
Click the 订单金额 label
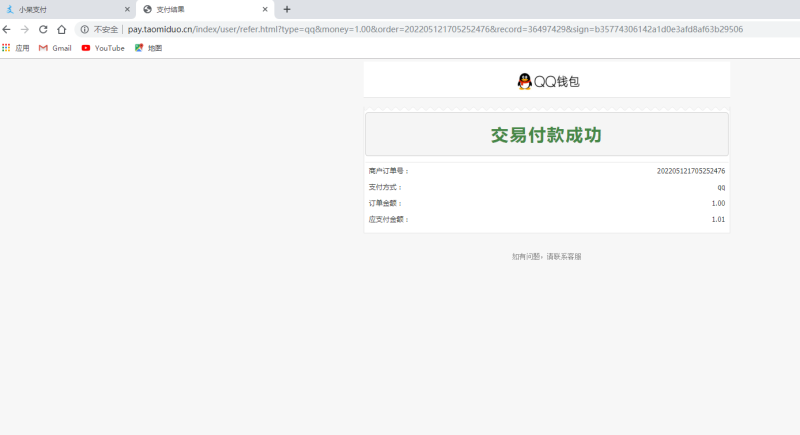point(385,203)
